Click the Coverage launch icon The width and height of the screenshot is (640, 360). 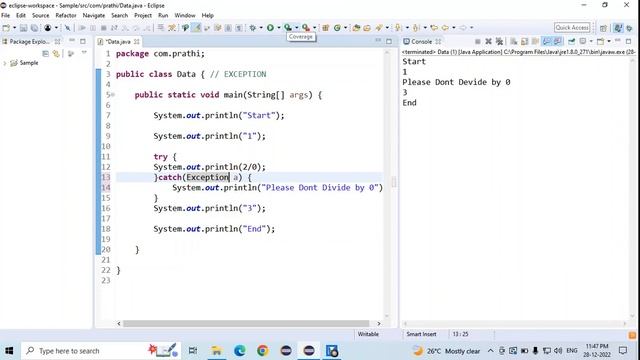click(288, 28)
